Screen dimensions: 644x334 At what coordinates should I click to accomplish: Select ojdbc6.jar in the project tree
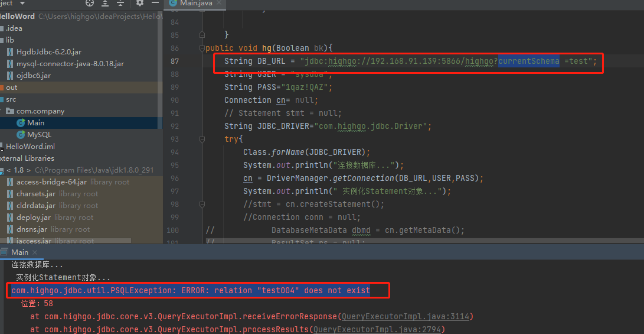(34, 76)
